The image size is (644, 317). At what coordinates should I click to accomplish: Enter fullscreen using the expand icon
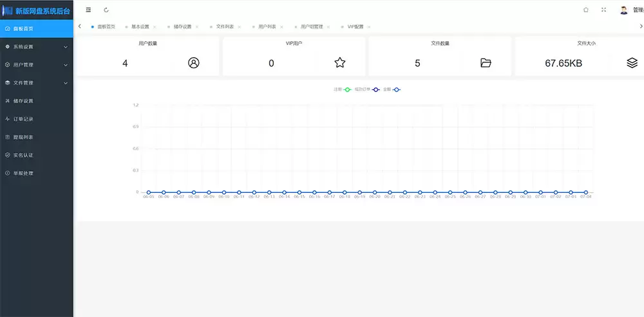point(603,10)
